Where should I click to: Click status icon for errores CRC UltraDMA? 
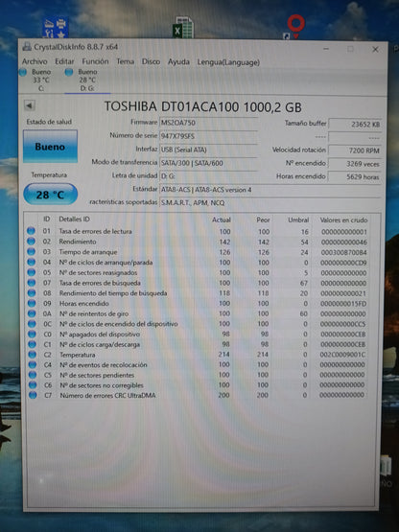[x=33, y=395]
